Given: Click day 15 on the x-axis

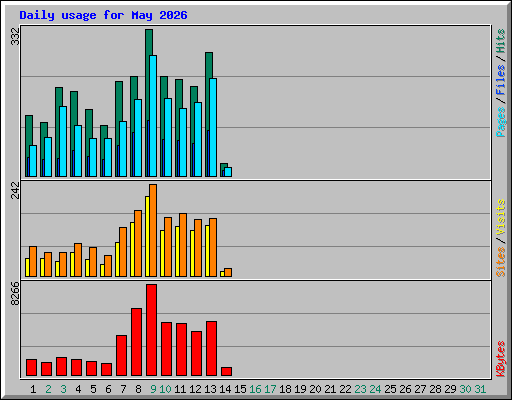Looking at the screenshot, I should [240, 389].
